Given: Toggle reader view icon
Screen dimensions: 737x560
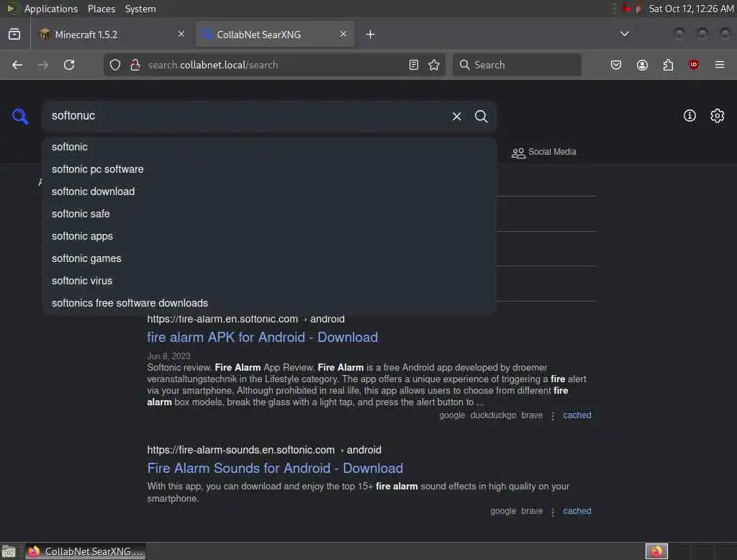Looking at the screenshot, I should (414, 65).
